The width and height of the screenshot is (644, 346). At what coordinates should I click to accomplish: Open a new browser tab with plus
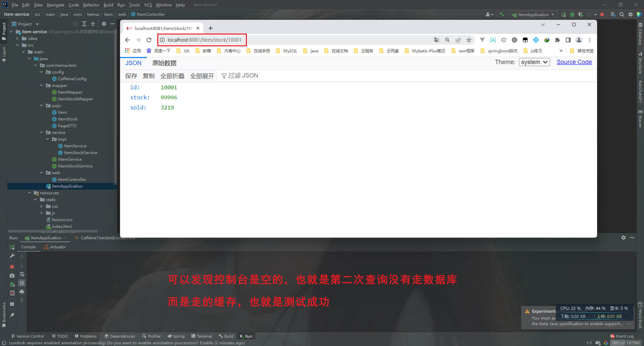(x=211, y=28)
